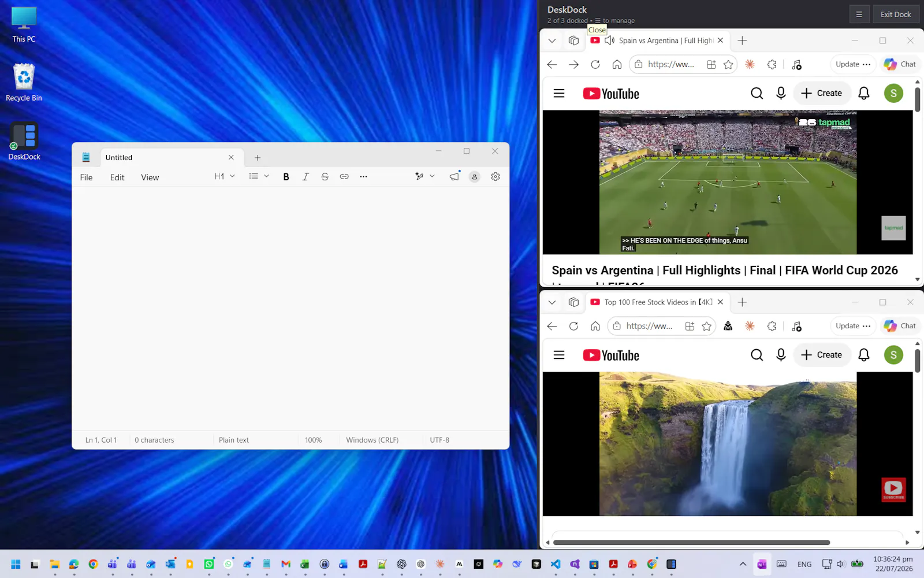Click the Subscribe watermark on the waterfall video

893,489
